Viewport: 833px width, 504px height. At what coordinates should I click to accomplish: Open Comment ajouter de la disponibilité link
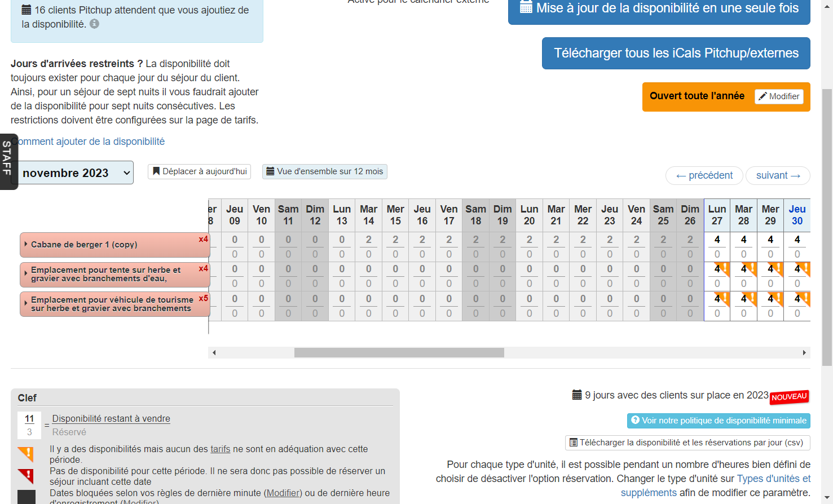click(x=88, y=142)
